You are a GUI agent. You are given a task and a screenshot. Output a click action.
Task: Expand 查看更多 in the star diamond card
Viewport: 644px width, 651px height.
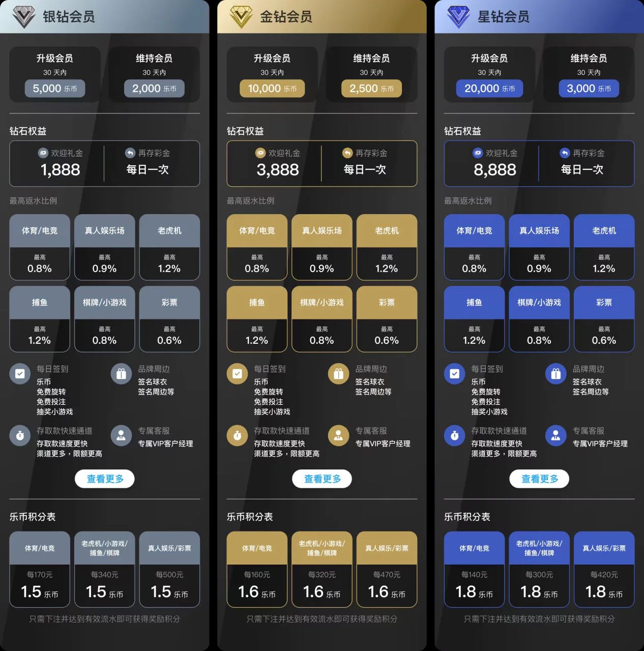(x=539, y=479)
